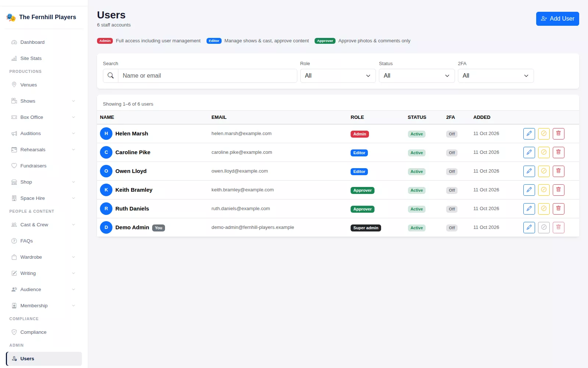Expand the Shows sidebar section
Screen dimensions: 588x368
44,101
